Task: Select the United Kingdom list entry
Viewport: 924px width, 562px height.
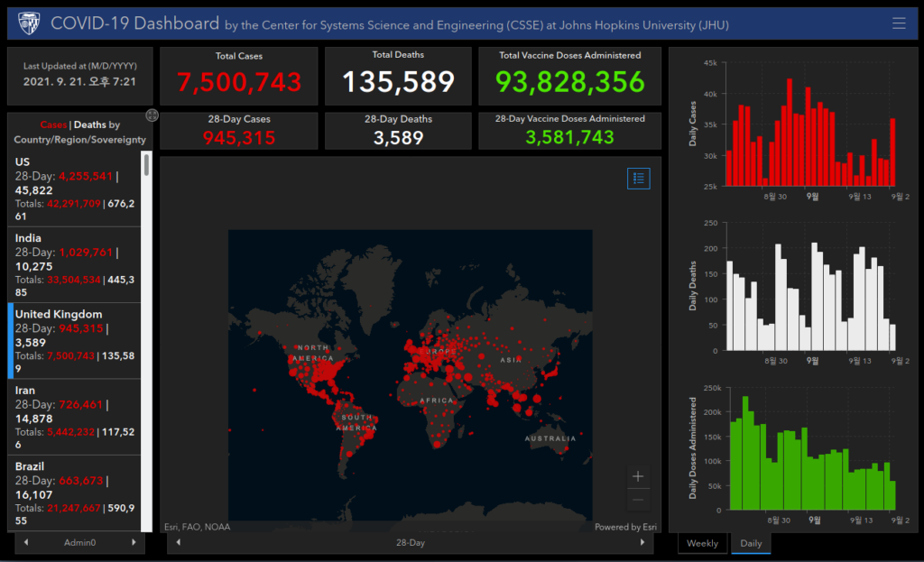Action: (74, 341)
